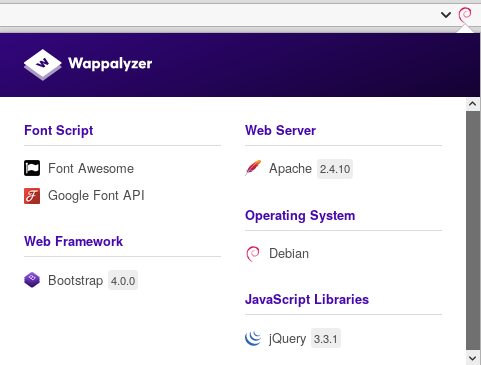
Task: Click the vertical scrollbar thumb
Action: [x=473, y=231]
